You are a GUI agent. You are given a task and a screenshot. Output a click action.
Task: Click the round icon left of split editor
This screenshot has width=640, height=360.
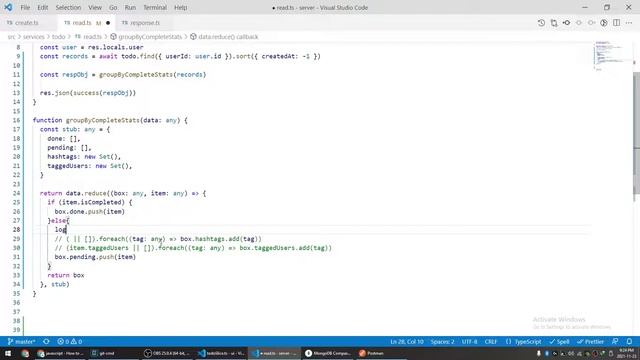coord(604,23)
